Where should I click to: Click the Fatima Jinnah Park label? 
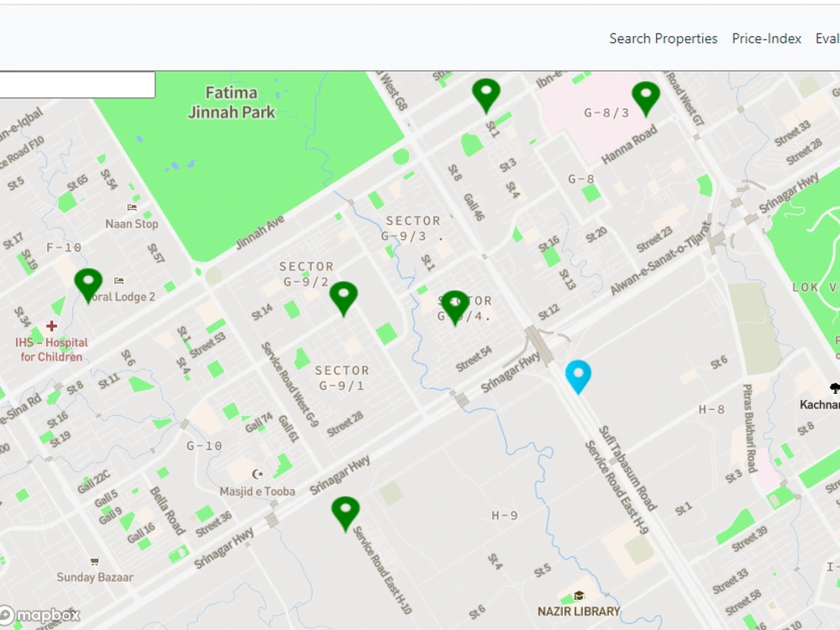(x=232, y=102)
